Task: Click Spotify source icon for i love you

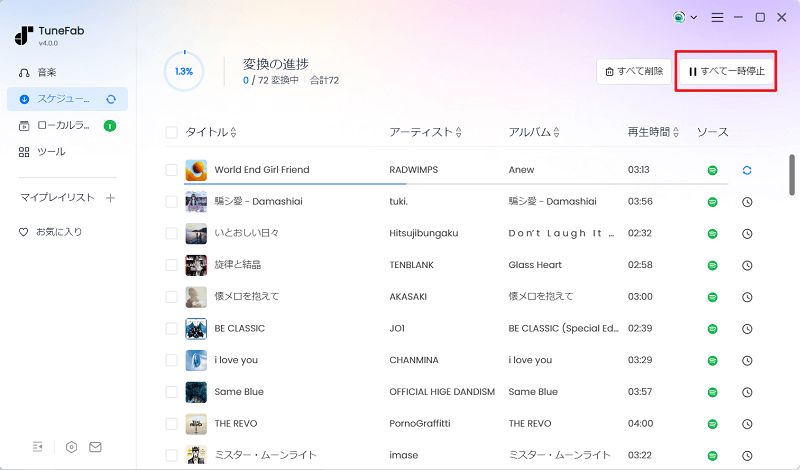Action: [x=713, y=361]
